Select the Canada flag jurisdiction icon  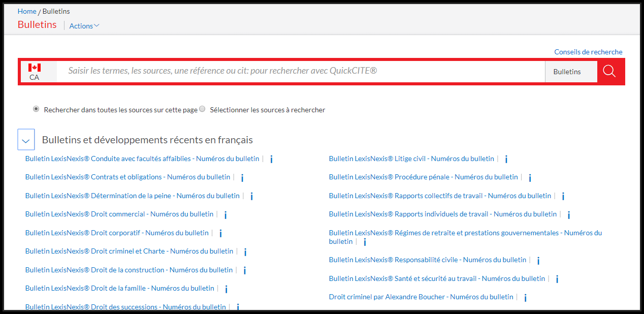tap(35, 68)
